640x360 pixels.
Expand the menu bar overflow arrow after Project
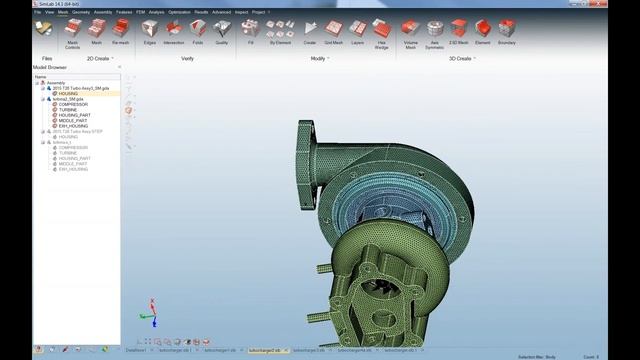point(269,12)
